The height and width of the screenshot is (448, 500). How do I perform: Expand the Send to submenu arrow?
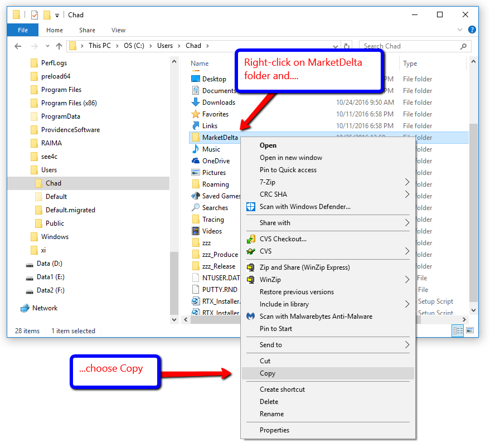click(407, 345)
